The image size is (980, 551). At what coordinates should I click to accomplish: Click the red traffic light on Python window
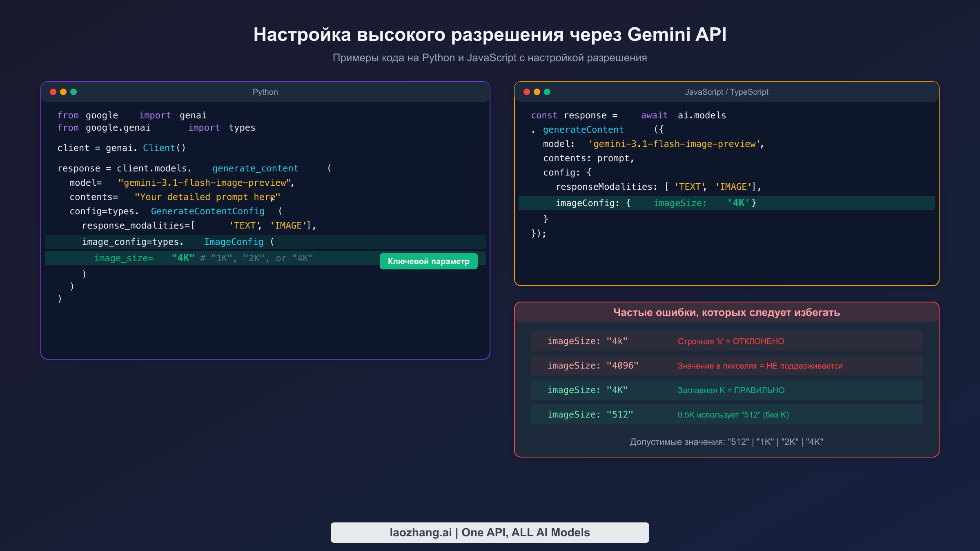53,92
